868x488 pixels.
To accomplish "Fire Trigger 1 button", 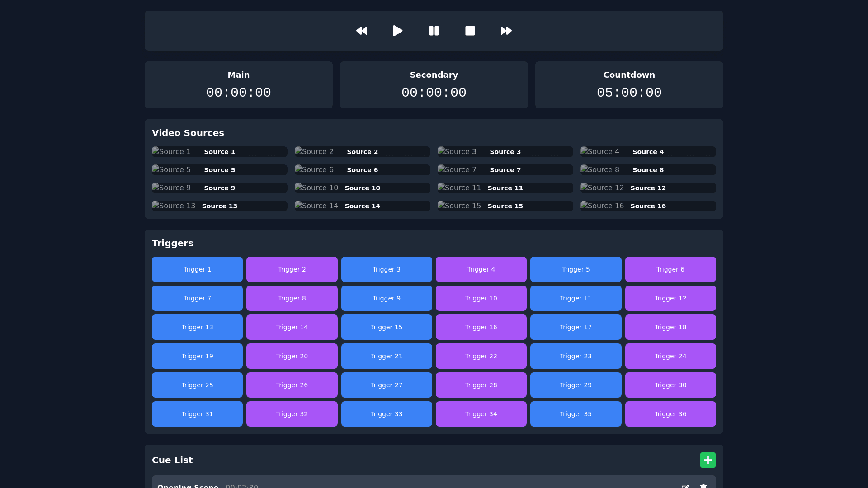I will point(197,269).
